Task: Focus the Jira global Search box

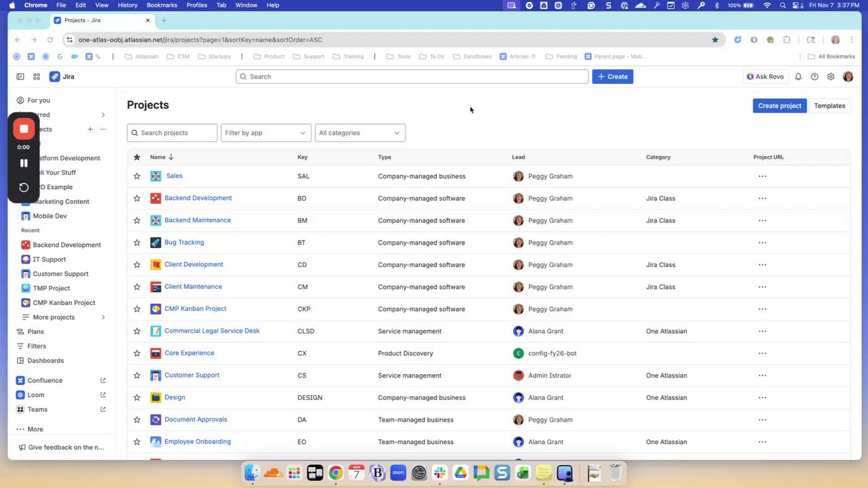Action: pos(412,77)
